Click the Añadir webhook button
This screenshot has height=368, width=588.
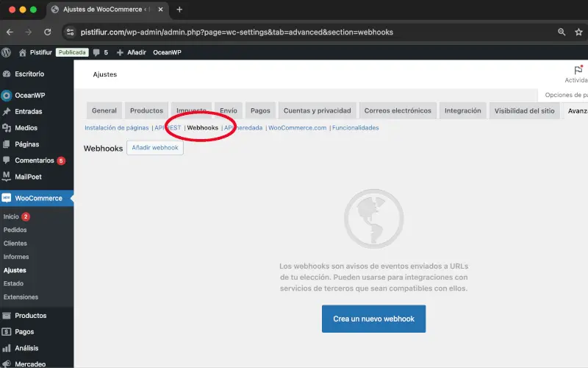click(155, 148)
